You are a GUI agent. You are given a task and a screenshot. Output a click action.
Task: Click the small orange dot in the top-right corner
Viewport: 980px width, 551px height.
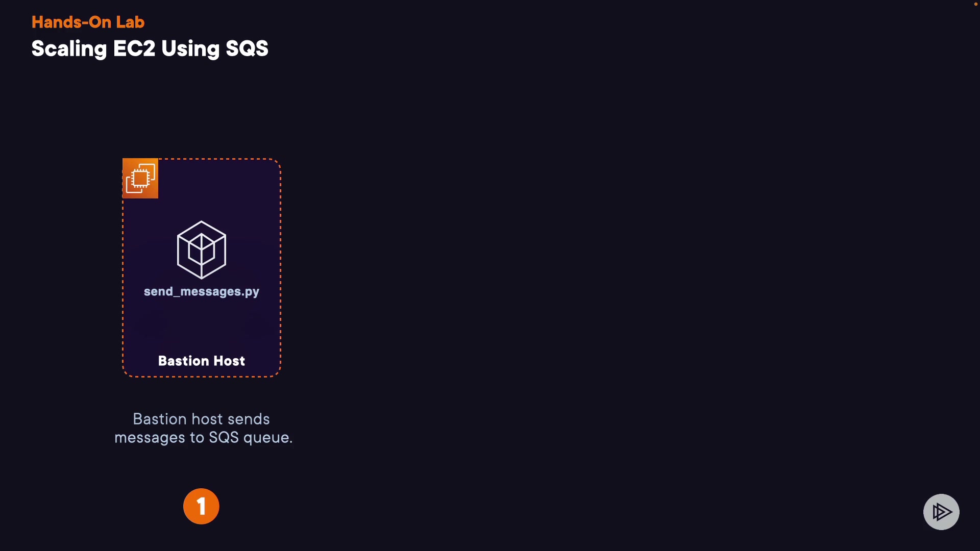tap(975, 4)
